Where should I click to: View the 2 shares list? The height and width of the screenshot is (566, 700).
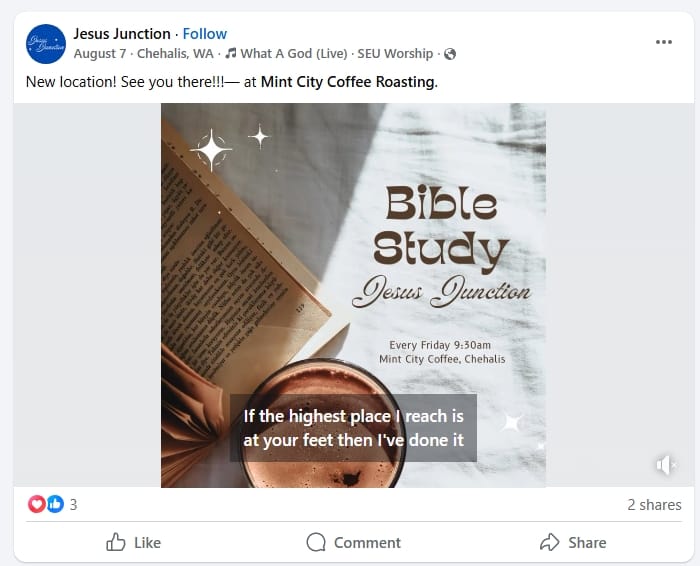point(654,505)
